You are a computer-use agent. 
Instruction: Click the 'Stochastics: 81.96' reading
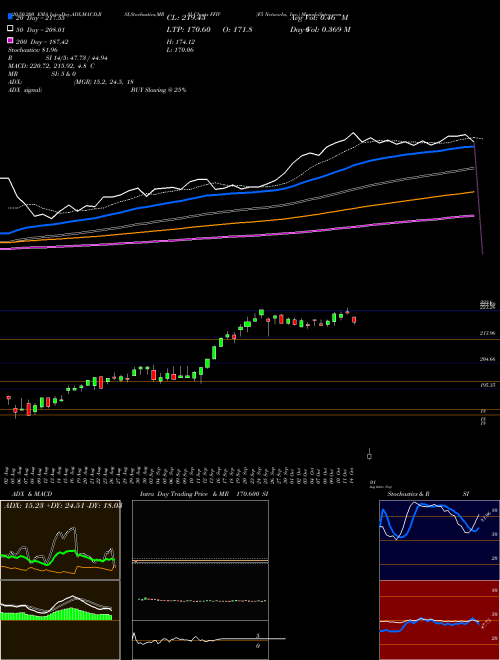point(32,50)
